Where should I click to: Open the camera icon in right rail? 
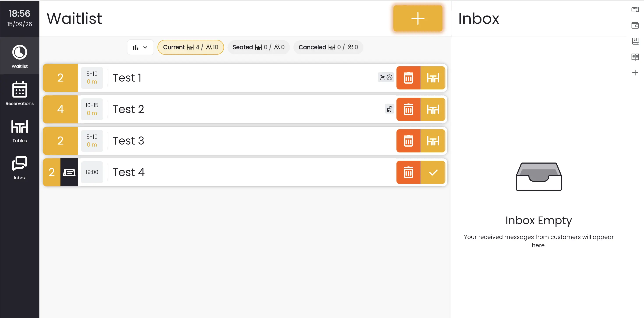(635, 10)
